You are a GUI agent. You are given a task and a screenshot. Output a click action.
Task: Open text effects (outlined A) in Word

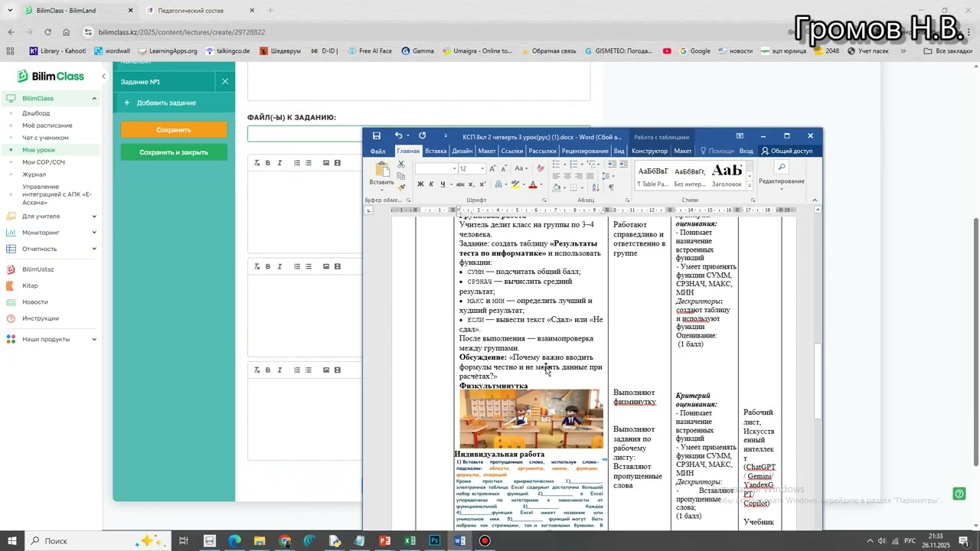(x=498, y=184)
